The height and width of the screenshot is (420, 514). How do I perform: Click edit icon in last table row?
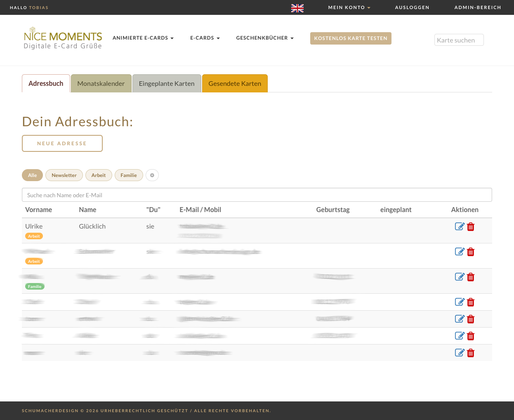click(460, 353)
